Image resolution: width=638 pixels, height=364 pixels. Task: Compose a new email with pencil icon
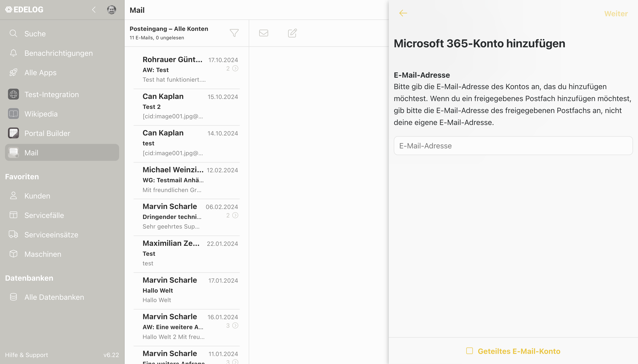292,33
